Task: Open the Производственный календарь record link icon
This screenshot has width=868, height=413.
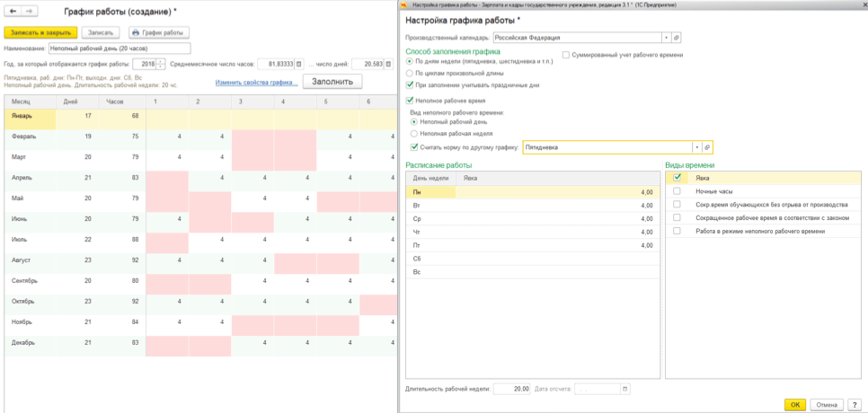Action: pyautogui.click(x=677, y=39)
